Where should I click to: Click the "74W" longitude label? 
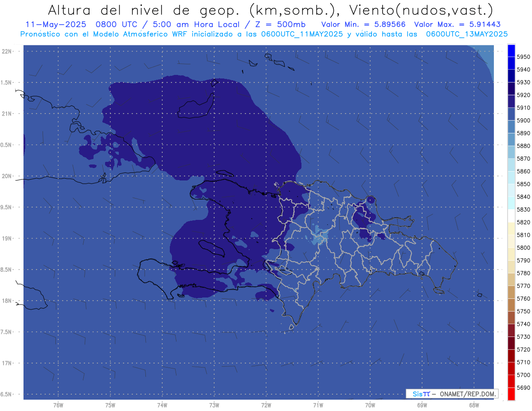click(x=162, y=405)
